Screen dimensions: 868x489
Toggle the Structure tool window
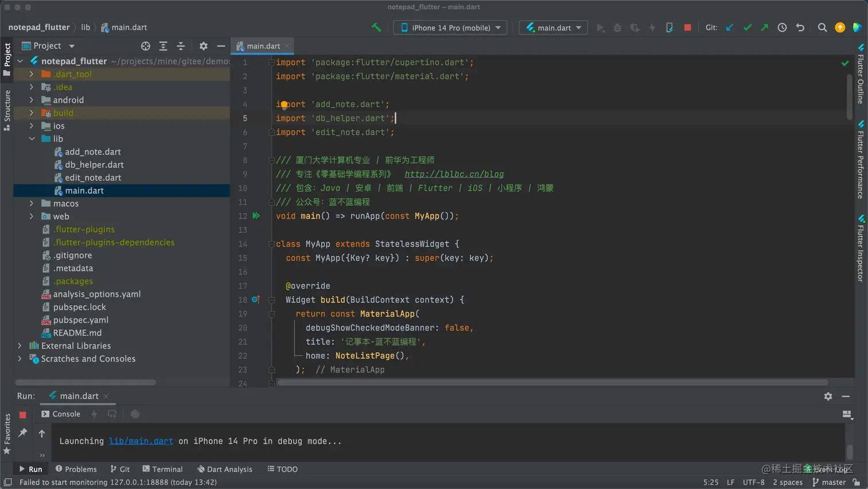point(7,110)
